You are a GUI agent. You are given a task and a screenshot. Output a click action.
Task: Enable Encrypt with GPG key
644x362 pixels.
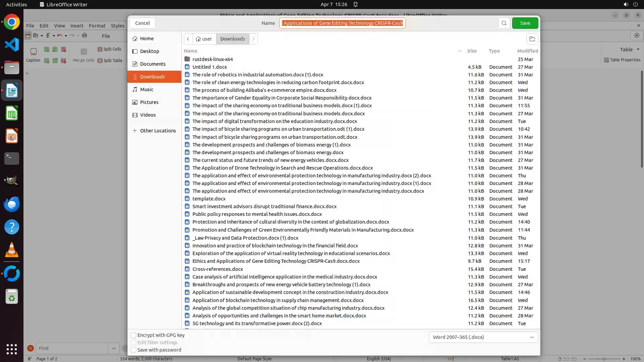tap(133, 335)
